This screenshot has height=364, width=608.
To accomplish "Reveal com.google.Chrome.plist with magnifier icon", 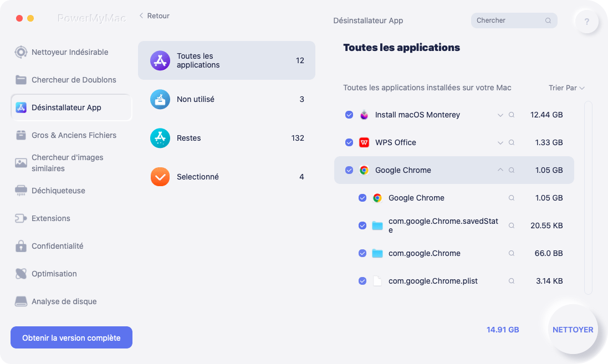I will point(512,281).
